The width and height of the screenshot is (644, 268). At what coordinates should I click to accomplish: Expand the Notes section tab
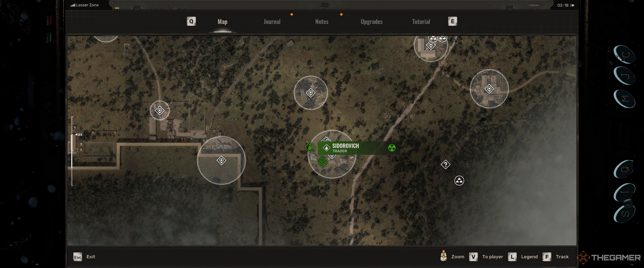[322, 21]
